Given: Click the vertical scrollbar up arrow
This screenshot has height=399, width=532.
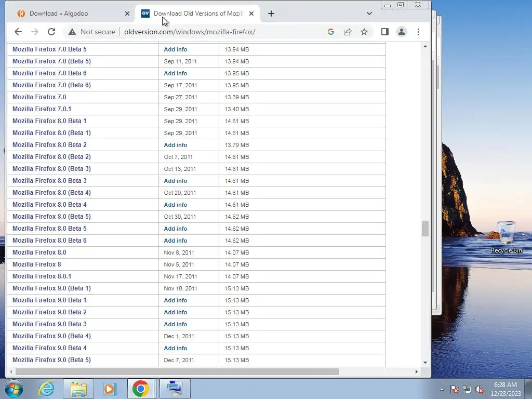Looking at the screenshot, I should click(425, 46).
